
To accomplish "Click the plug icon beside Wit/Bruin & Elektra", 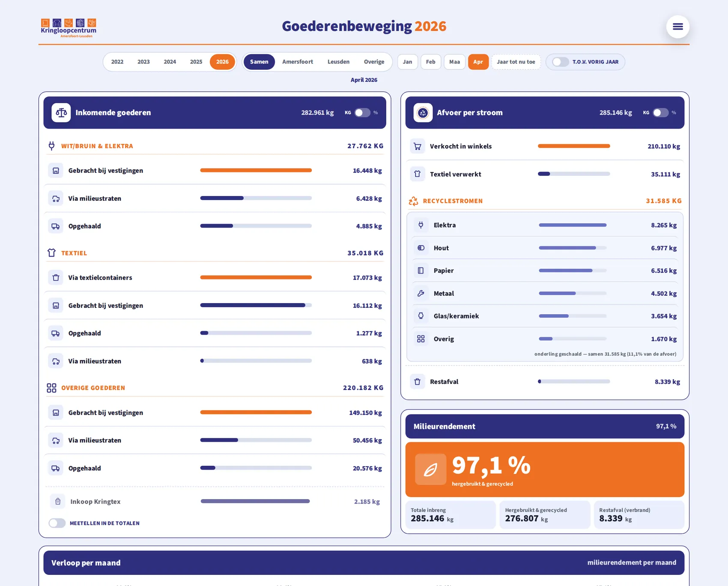I will click(x=51, y=146).
